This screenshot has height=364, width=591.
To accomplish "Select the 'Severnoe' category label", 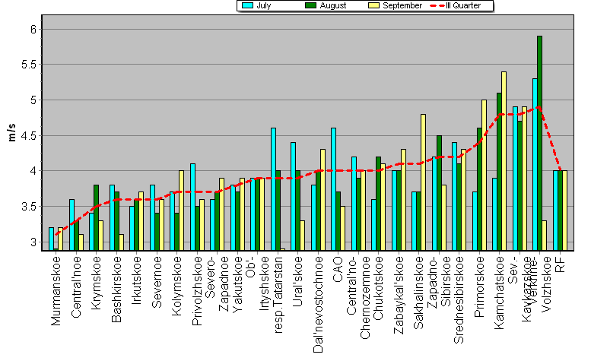I will click(x=157, y=283).
